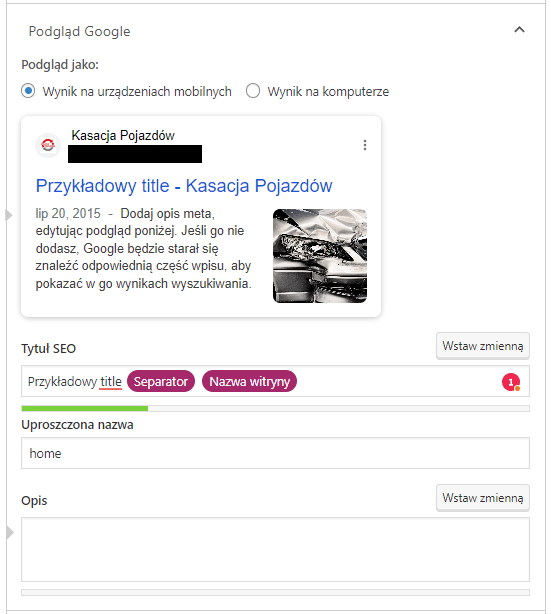
Task: Select the Nazwa witryny variable tag
Action: point(249,381)
